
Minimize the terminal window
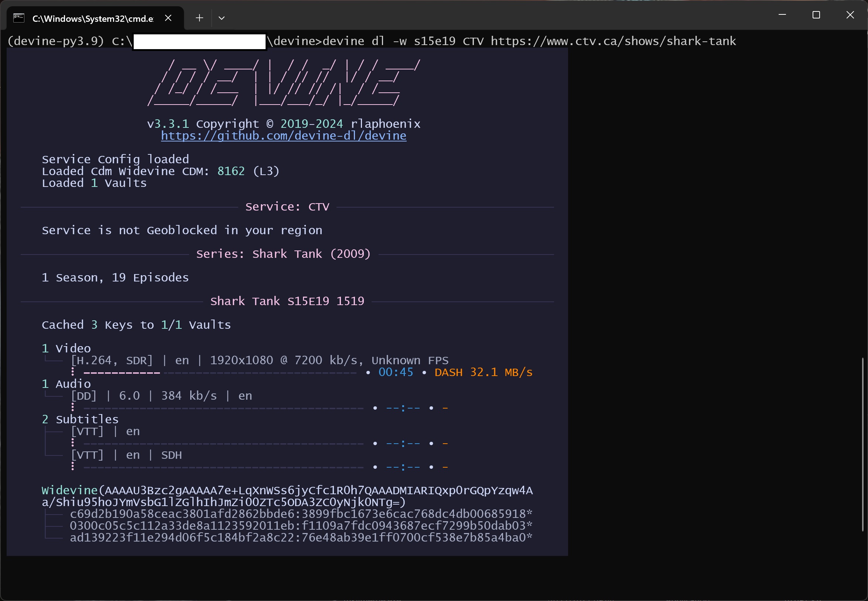point(782,15)
